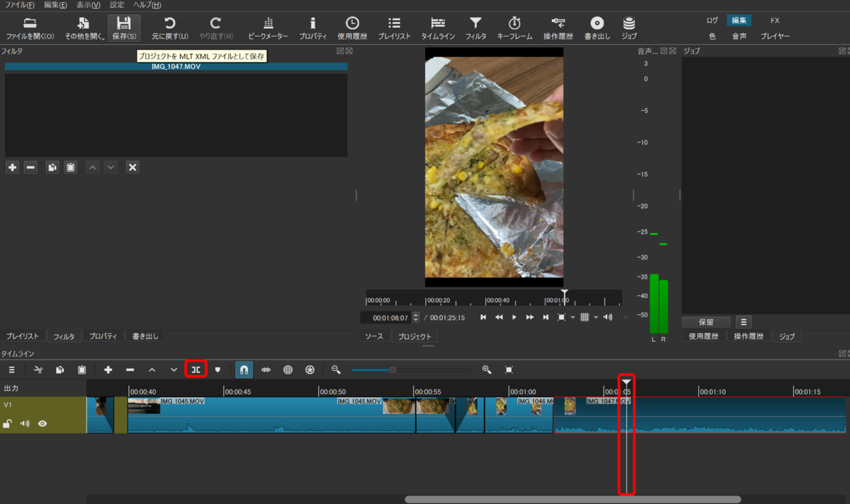This screenshot has height=504, width=850.
Task: Open the Properties (プロパティ) toolbar icon
Action: pyautogui.click(x=312, y=28)
